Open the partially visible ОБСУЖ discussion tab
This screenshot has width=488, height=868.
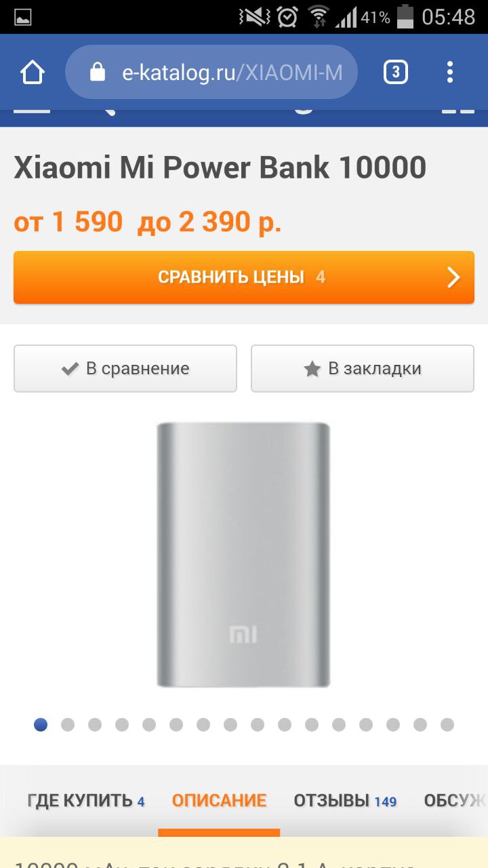pos(455,801)
